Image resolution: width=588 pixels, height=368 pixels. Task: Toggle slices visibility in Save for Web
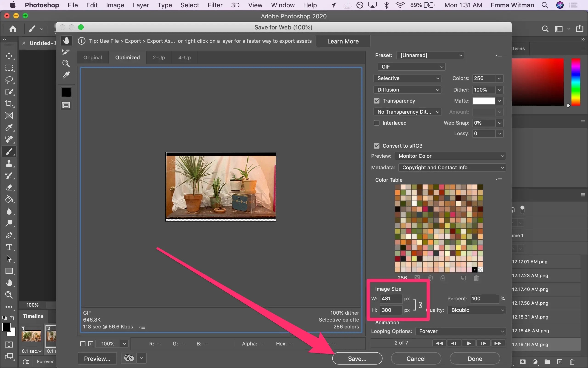click(66, 105)
